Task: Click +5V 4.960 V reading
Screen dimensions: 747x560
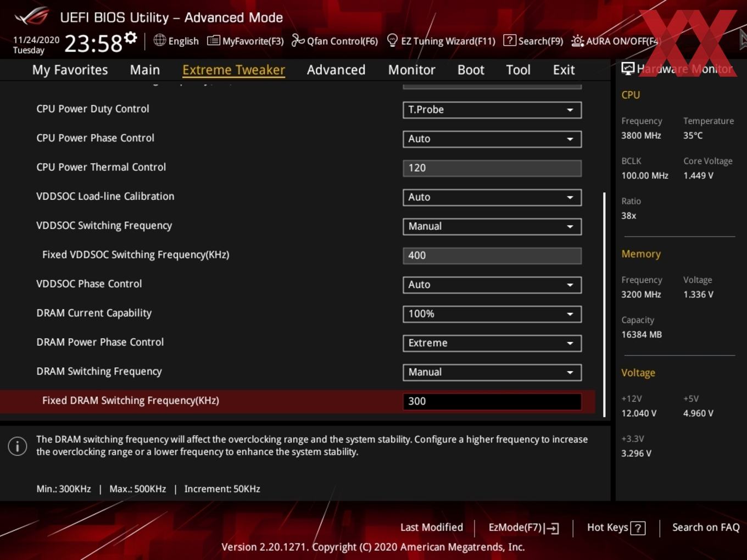Action: pos(698,413)
